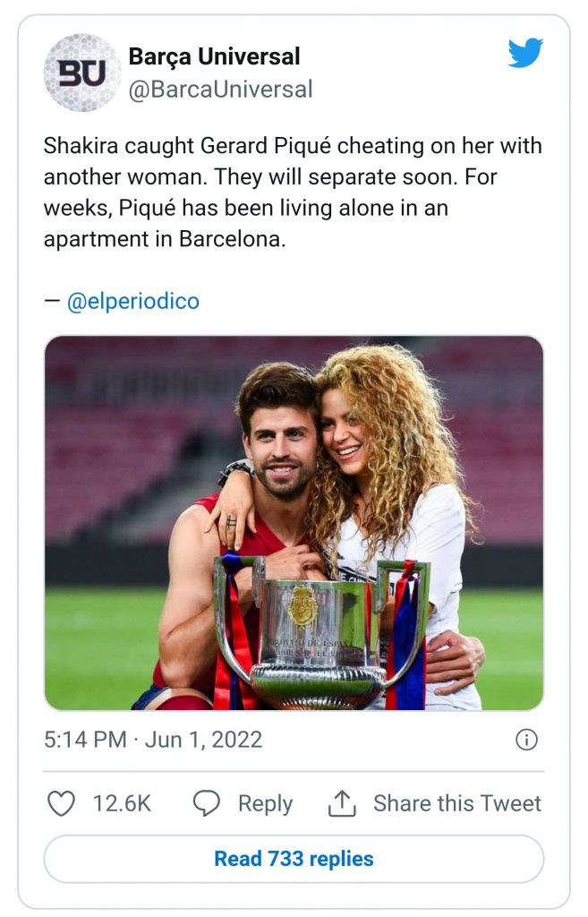Visit the @BarcaUniversal handle link
The width and height of the screenshot is (588, 917).
pyautogui.click(x=220, y=90)
